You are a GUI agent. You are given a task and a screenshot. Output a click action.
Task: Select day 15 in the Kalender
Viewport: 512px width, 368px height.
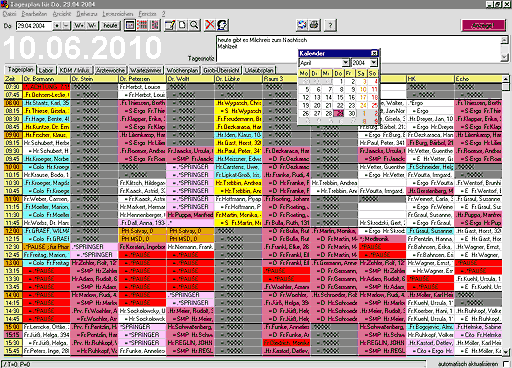pos(340,97)
